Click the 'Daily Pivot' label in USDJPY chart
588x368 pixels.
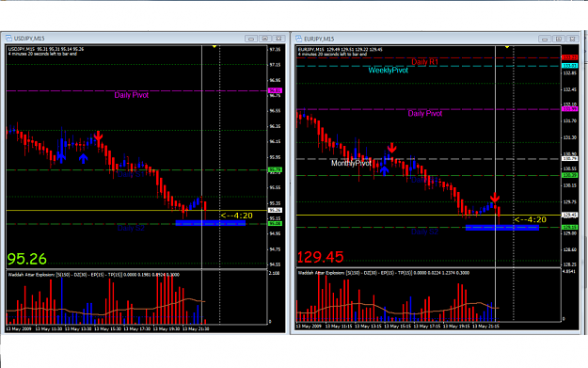click(x=132, y=95)
